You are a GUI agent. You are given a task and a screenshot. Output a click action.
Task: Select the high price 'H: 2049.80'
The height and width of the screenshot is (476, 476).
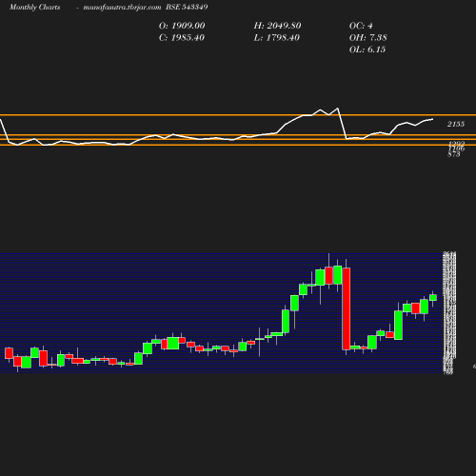[277, 26]
